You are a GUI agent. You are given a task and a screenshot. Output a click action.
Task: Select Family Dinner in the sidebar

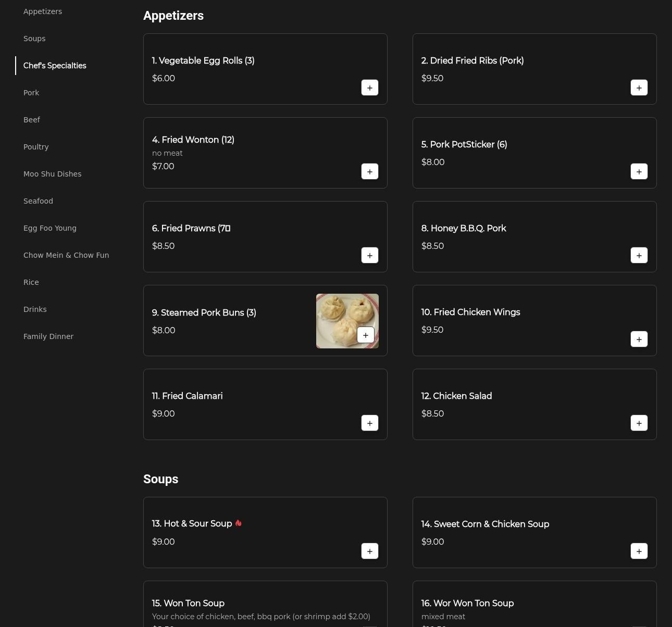click(48, 336)
